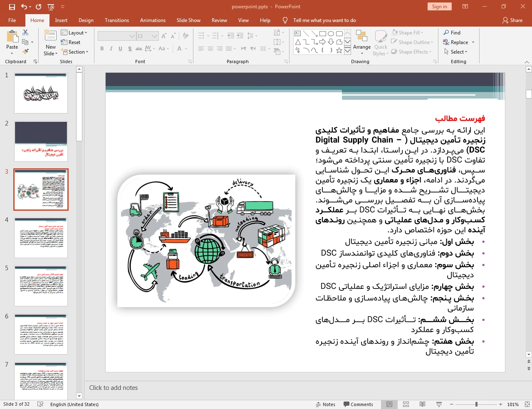The height and width of the screenshot is (409, 532).
Task: Expand the Select dropdown in Editing
Action: click(456, 52)
